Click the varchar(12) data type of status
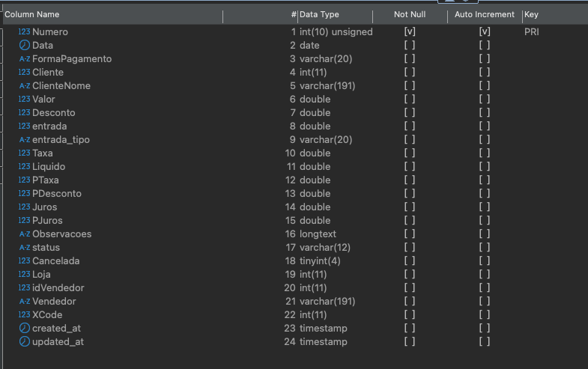Image resolution: width=588 pixels, height=369 pixels. pyautogui.click(x=326, y=248)
